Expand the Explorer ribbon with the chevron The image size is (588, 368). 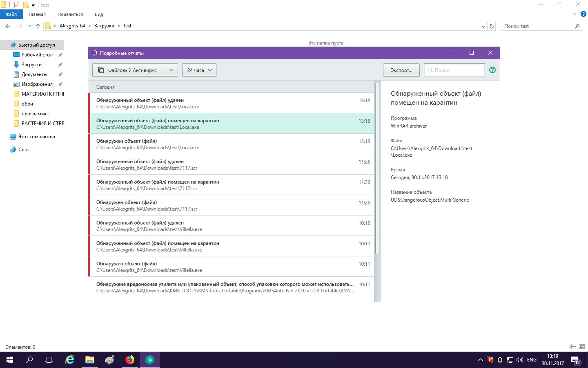pos(575,14)
